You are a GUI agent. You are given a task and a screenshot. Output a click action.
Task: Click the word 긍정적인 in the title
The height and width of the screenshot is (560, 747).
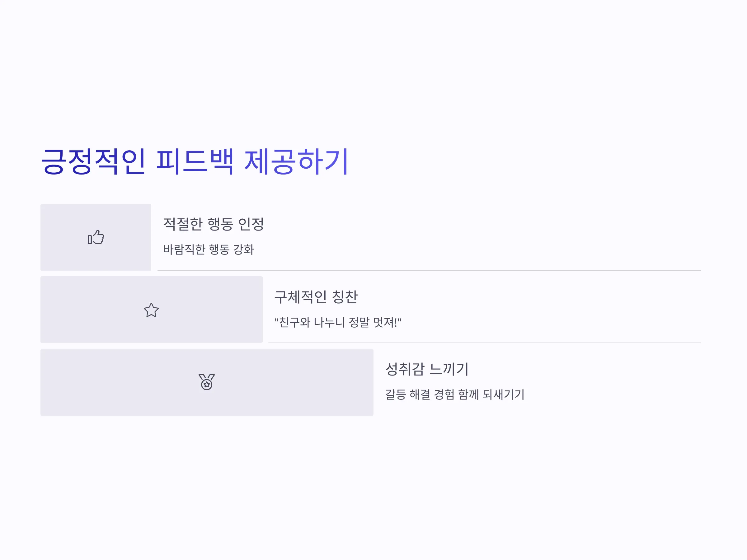click(x=94, y=162)
